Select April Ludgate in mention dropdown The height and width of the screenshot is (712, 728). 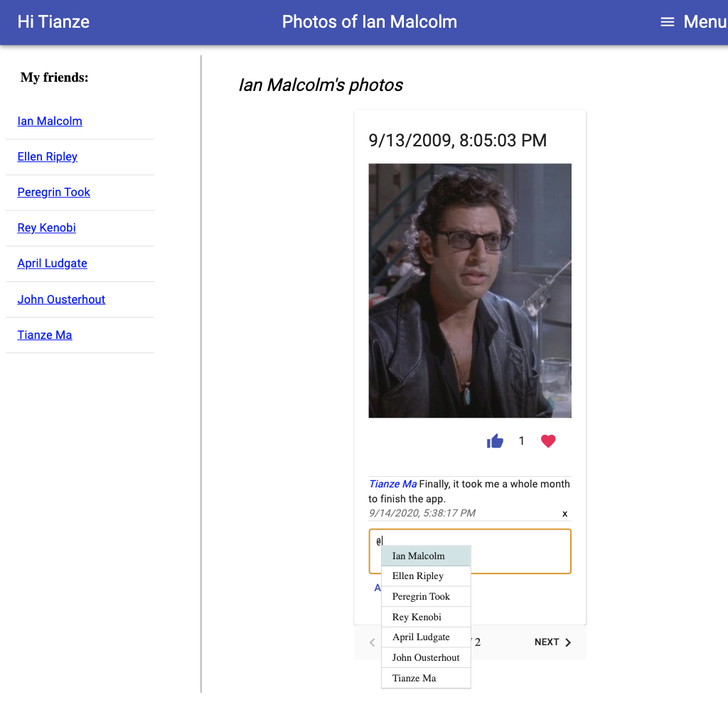tap(427, 637)
